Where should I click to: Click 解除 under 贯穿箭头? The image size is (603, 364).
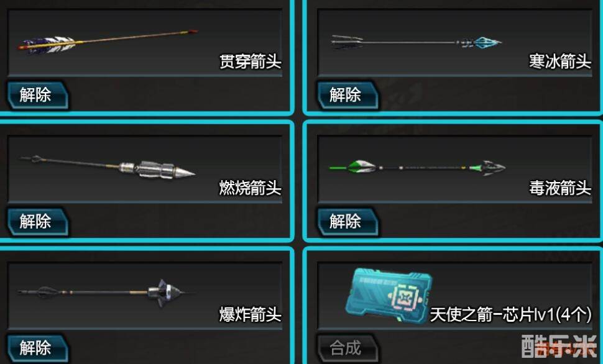pos(38,95)
